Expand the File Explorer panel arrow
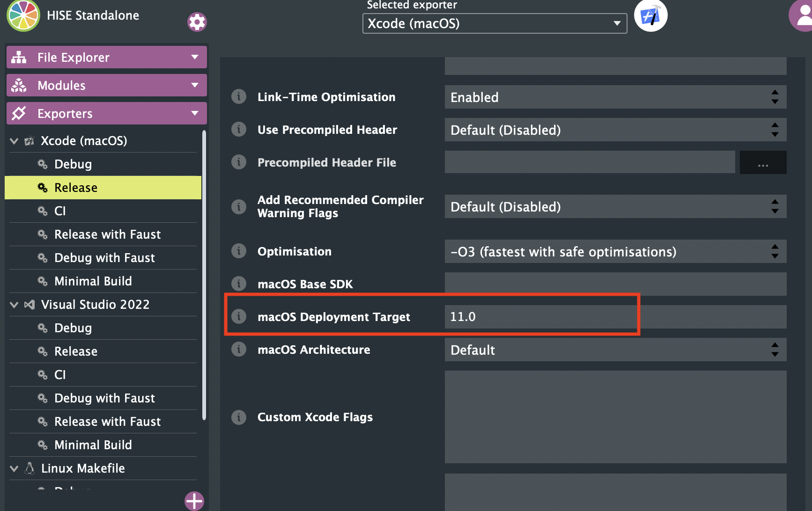The image size is (812, 511). tap(195, 57)
